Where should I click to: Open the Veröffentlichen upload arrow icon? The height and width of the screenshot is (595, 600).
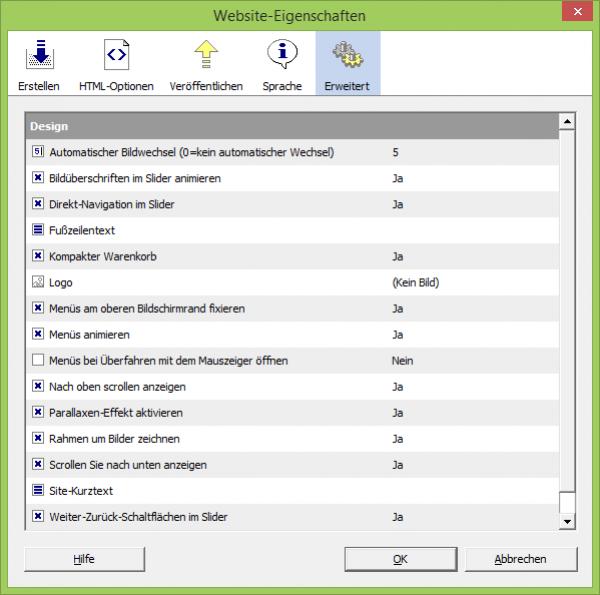[206, 54]
